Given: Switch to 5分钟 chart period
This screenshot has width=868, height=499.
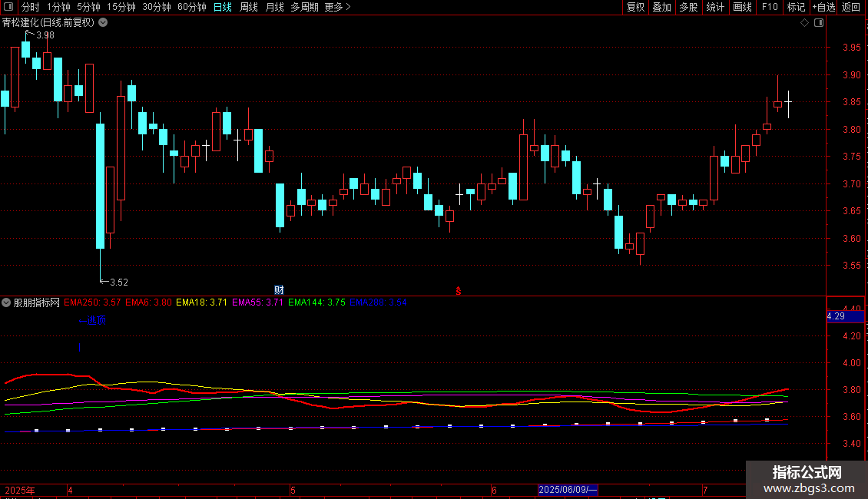Looking at the screenshot, I should click(x=88, y=7).
